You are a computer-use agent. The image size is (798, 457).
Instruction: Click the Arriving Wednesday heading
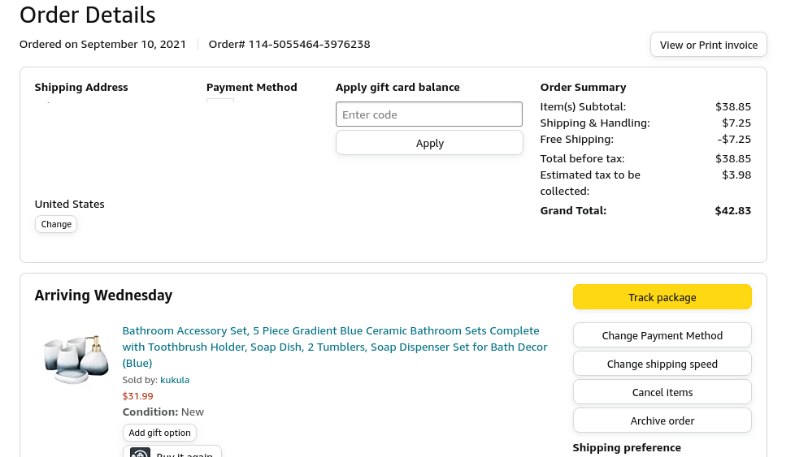click(103, 295)
